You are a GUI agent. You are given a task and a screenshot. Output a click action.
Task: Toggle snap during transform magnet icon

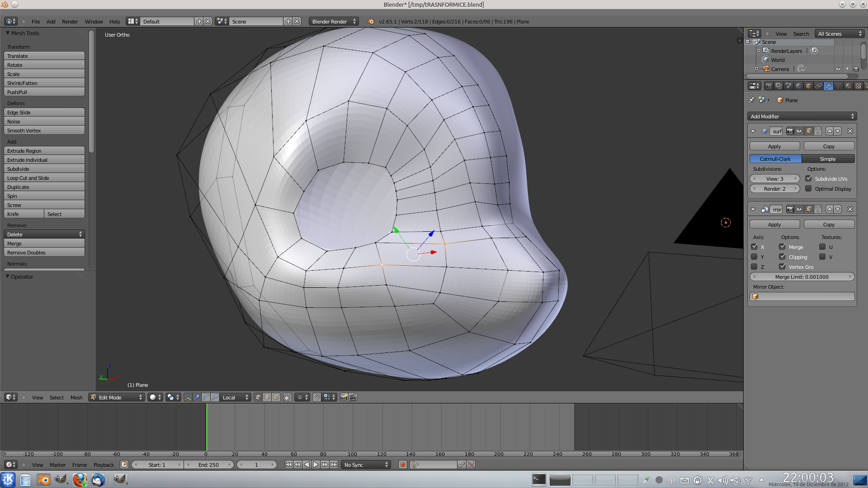click(317, 398)
